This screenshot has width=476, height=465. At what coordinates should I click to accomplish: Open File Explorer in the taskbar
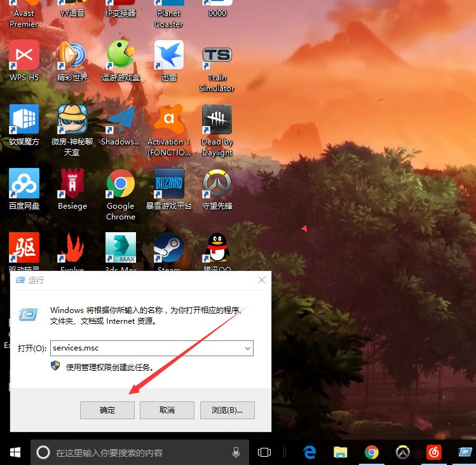(x=340, y=452)
